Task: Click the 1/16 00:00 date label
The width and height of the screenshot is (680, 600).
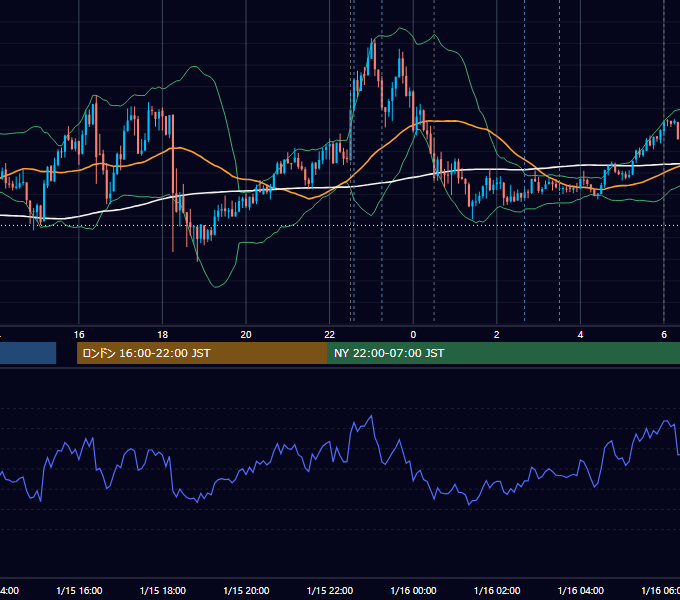Action: (413, 590)
